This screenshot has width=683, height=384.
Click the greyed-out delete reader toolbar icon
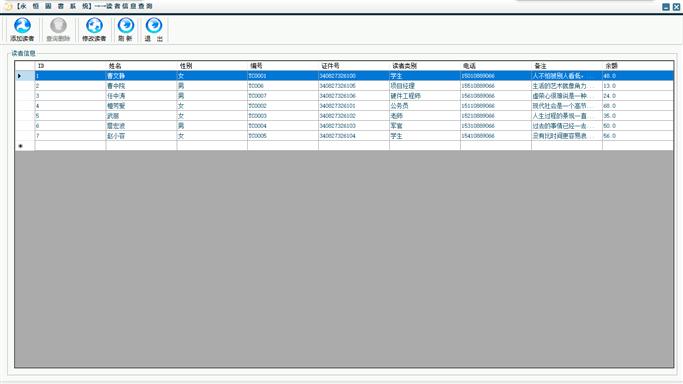(58, 30)
